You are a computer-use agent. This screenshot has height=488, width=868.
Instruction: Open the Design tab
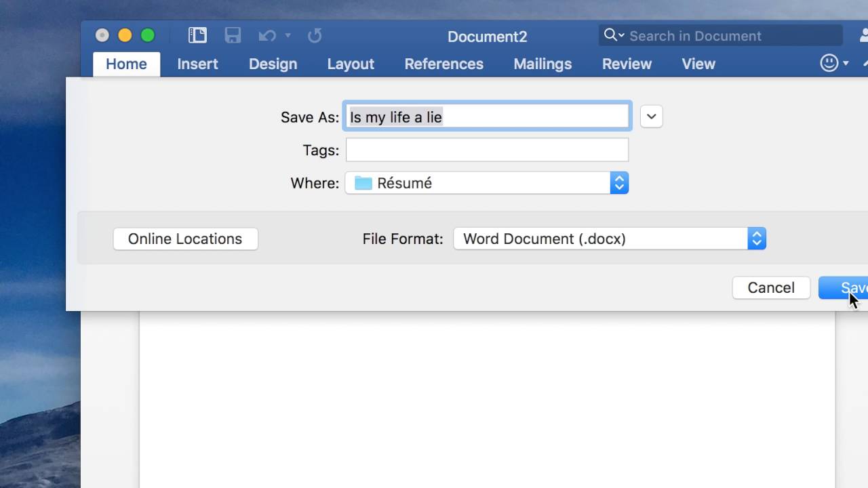pyautogui.click(x=273, y=64)
